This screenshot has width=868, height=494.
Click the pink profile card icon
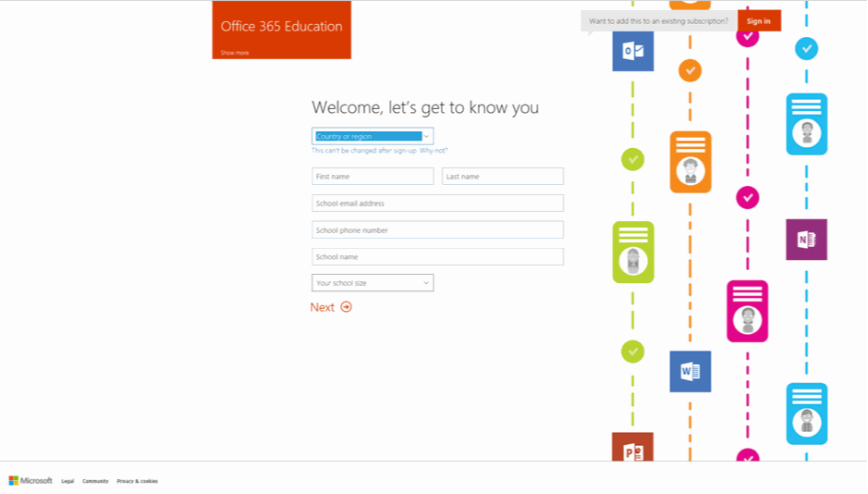747,311
